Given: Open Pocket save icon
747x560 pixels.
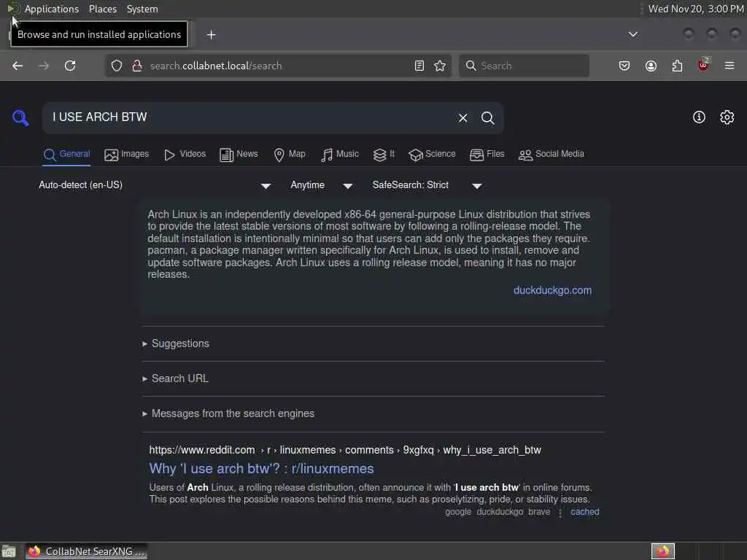Looking at the screenshot, I should click(624, 66).
